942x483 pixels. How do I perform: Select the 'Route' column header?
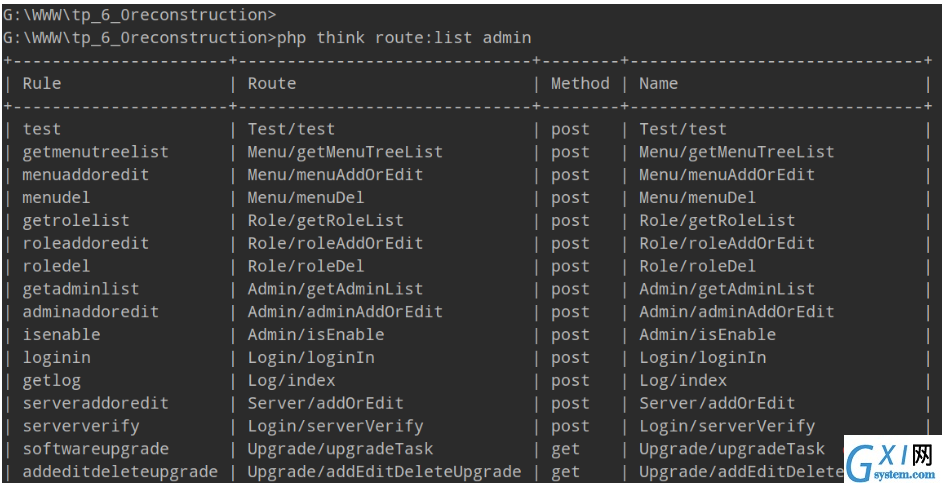click(272, 83)
